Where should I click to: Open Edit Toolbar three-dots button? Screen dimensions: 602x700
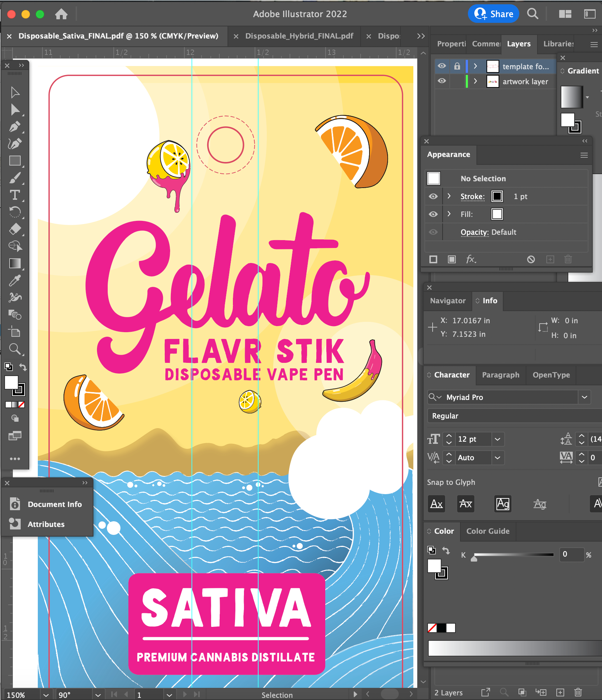[15, 459]
